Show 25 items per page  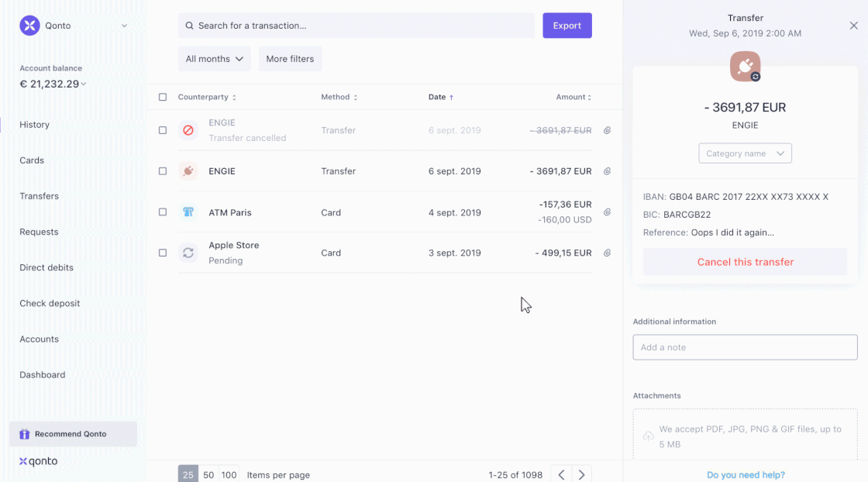click(x=188, y=474)
